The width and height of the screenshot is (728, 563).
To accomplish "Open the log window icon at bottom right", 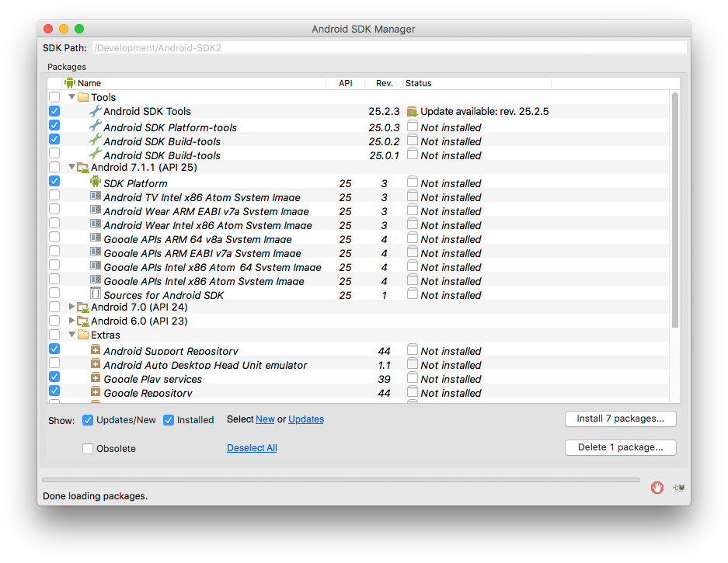I will 679,488.
